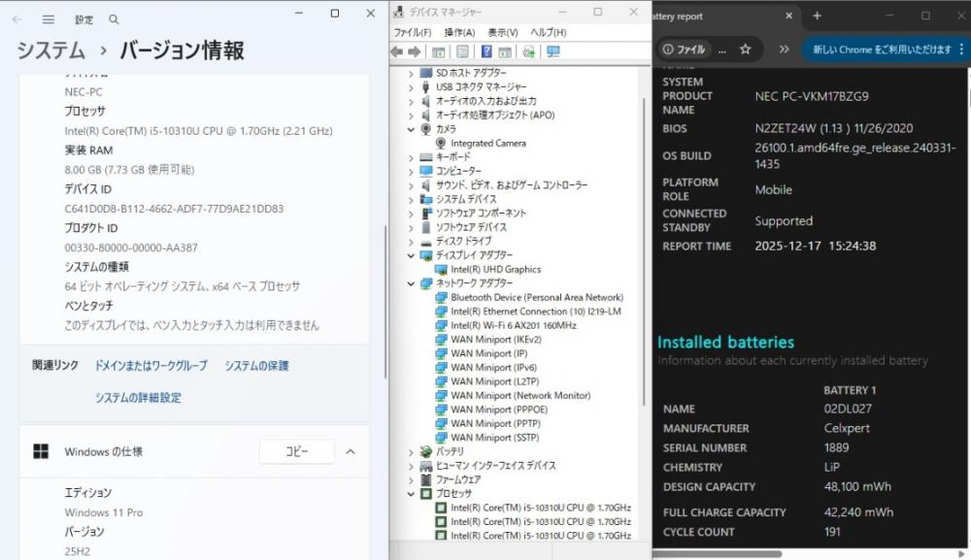Image resolution: width=971 pixels, height=560 pixels.
Task: Collapse the ネットワーク アダプター category
Action: point(411,283)
